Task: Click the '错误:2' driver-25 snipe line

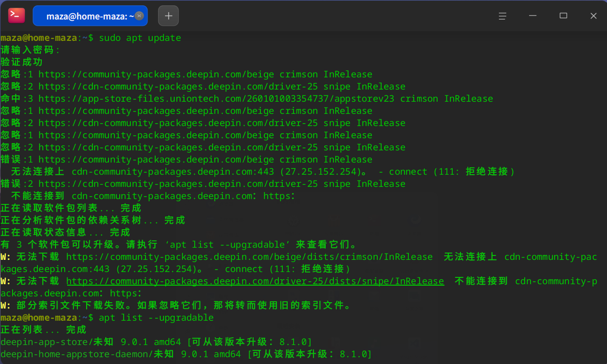Action: coord(203,184)
